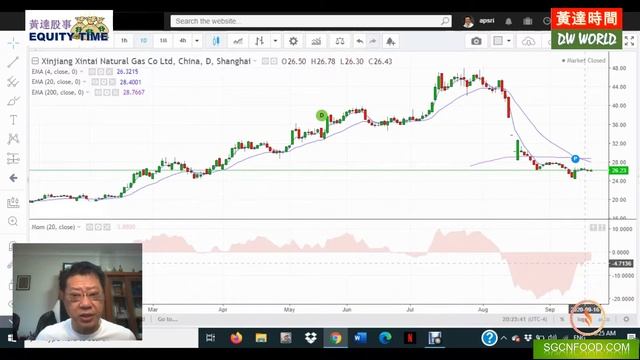The width and height of the screenshot is (640, 360).
Task: Toggle visibility of EMA 4 indicator
Action: point(92,72)
